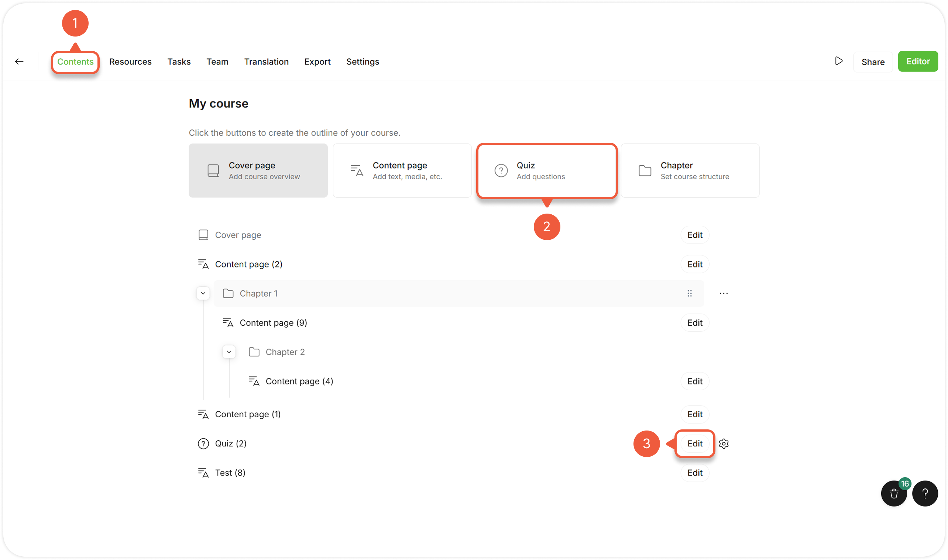Edit the Test (8) page
This screenshot has width=948, height=560.
point(694,473)
